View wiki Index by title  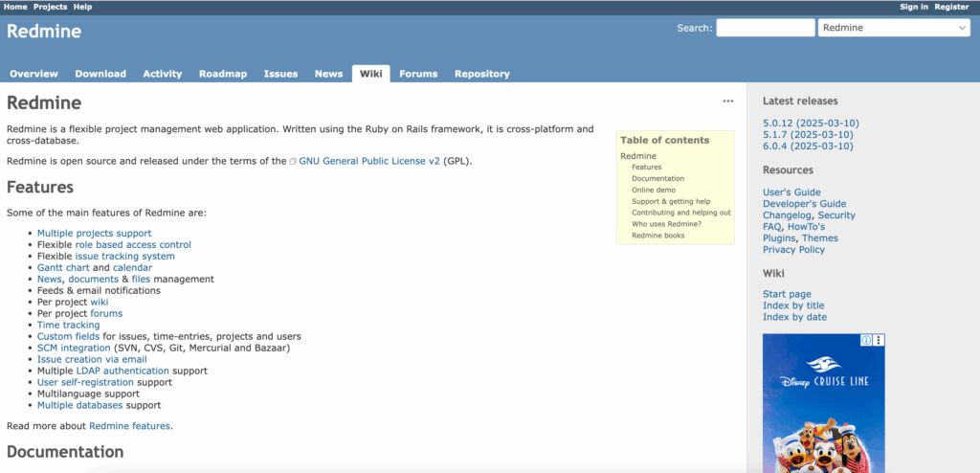[793, 305]
